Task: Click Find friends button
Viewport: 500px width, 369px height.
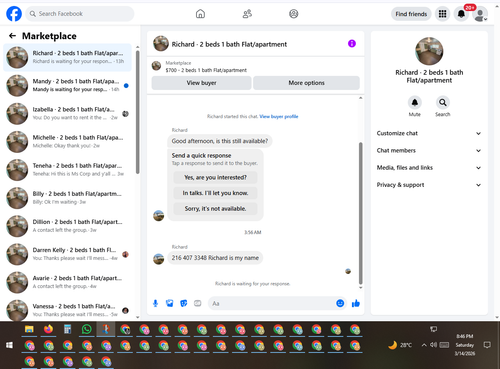Action: tap(411, 14)
